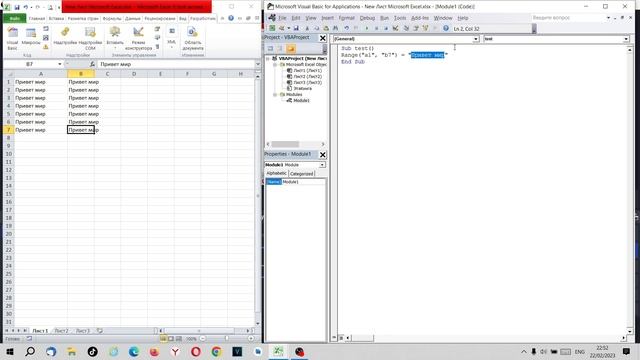Click View Microsoft Excel icon in VBA toolbar
640x360 pixels.
(x=272, y=28)
